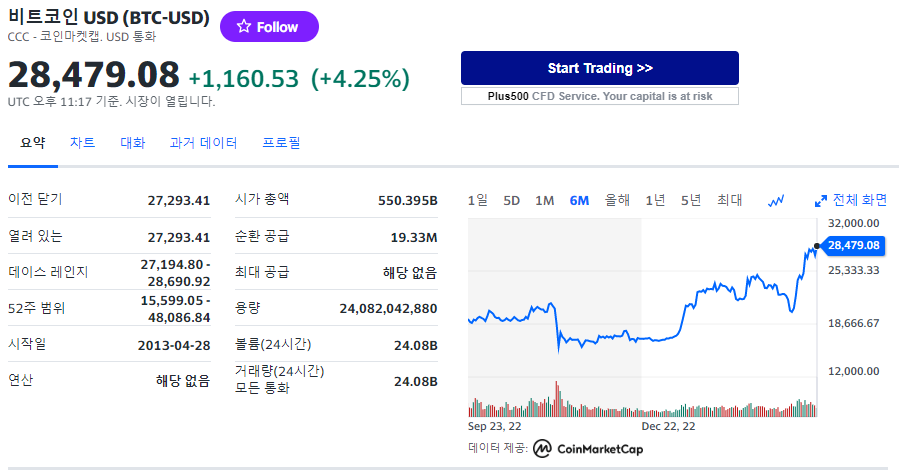
Task: Click 이전 닫기 value 27,293.41
Action: click(x=179, y=201)
